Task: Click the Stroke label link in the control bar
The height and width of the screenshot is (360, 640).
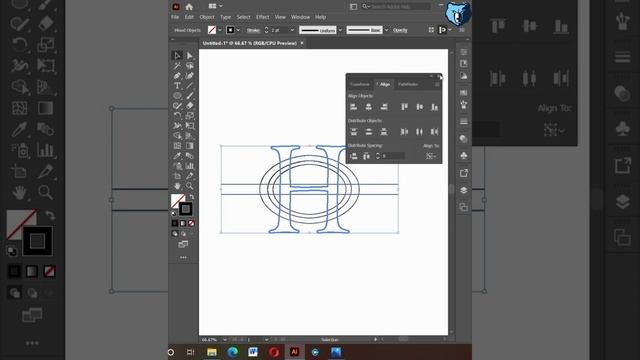Action: [x=253, y=30]
